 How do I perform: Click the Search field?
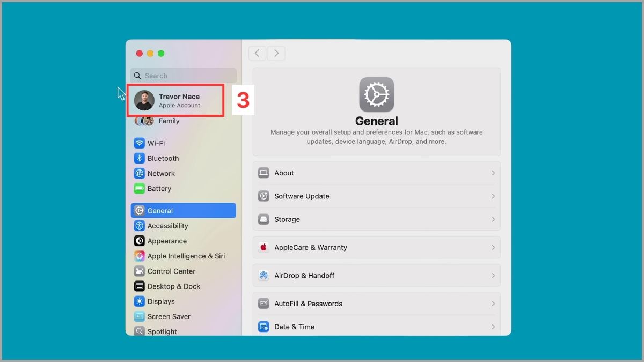[183, 76]
